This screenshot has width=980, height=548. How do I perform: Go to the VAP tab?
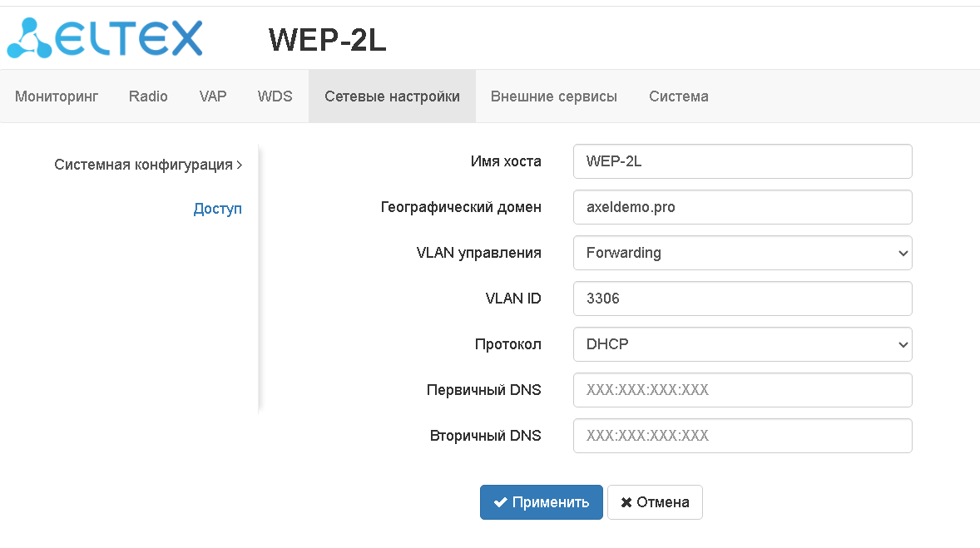[x=213, y=96]
